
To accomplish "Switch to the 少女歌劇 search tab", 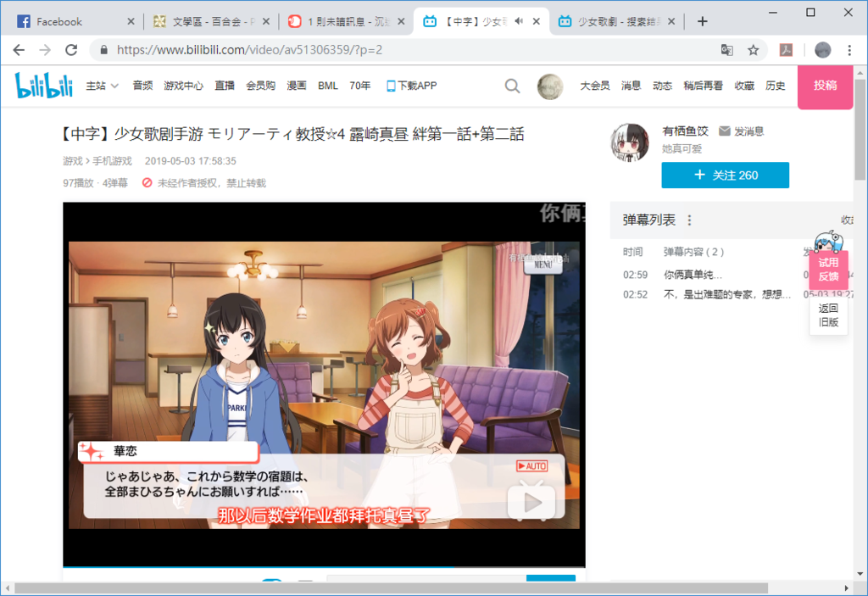I will pyautogui.click(x=616, y=21).
